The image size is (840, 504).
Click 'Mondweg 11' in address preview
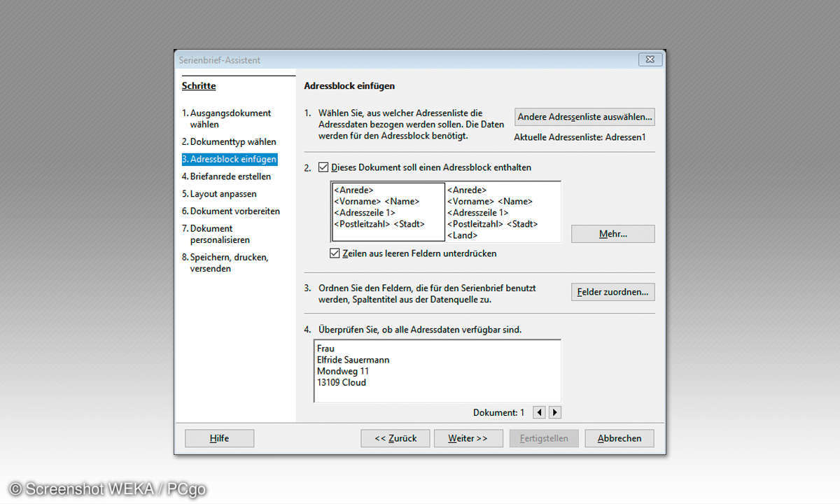(343, 371)
